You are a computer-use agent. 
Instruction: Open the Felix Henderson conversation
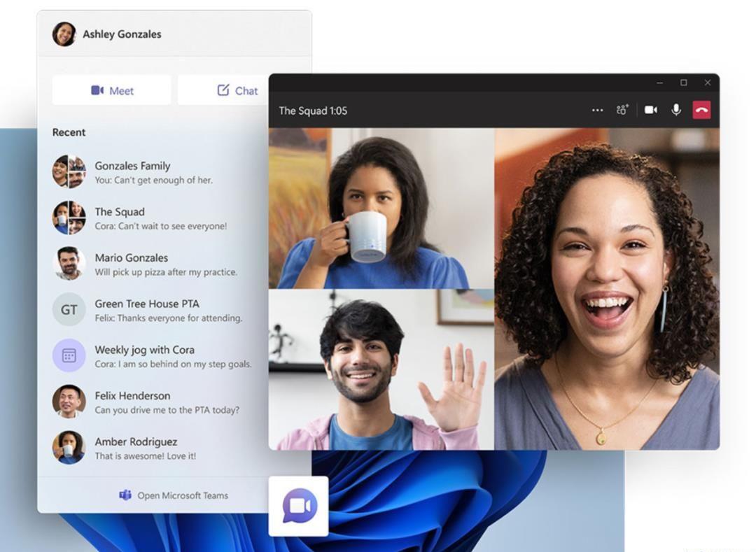(x=153, y=402)
